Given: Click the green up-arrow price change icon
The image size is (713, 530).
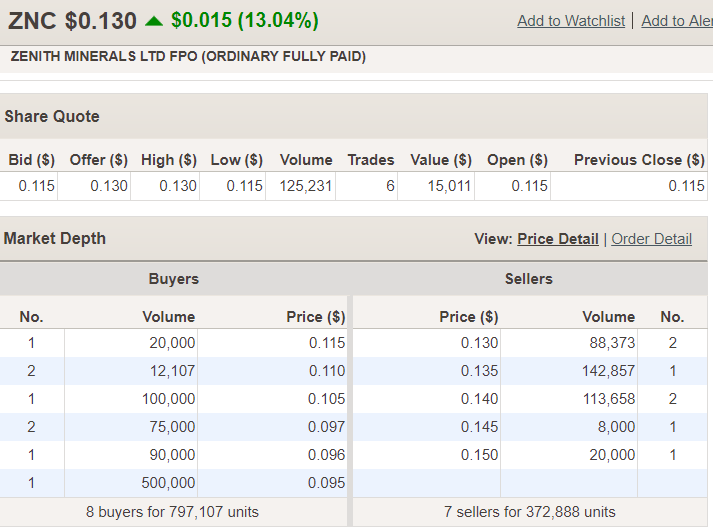Looking at the screenshot, I should click(x=154, y=21).
